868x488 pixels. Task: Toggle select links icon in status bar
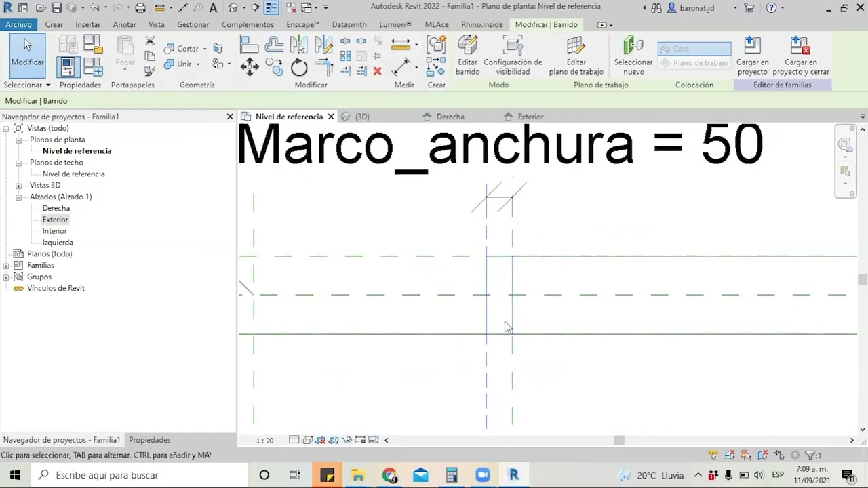(713, 455)
